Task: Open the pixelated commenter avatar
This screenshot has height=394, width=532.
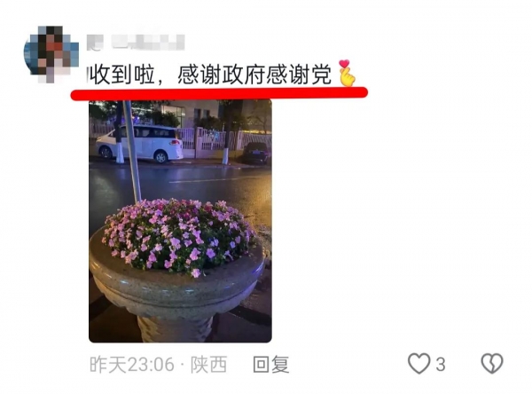Action: click(x=51, y=54)
